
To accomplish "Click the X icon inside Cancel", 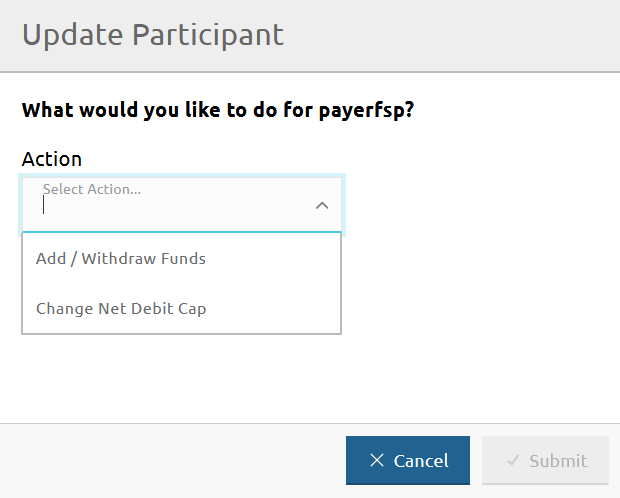I will 376,460.
